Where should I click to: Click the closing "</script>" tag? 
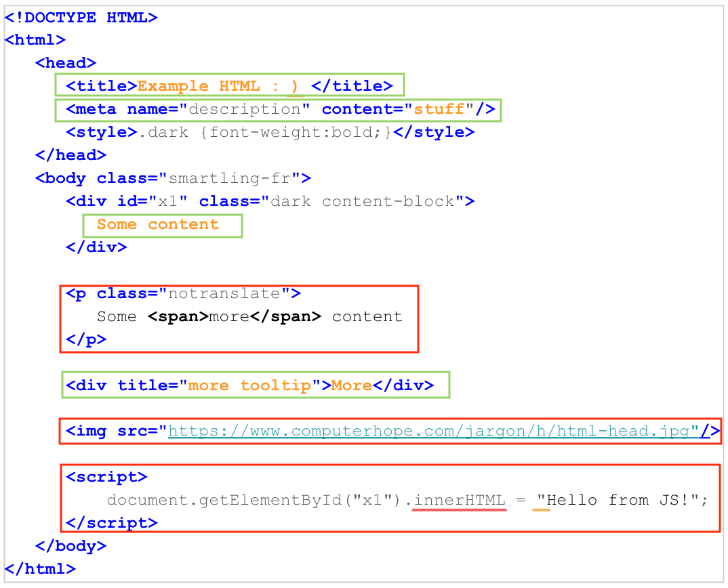click(x=112, y=523)
